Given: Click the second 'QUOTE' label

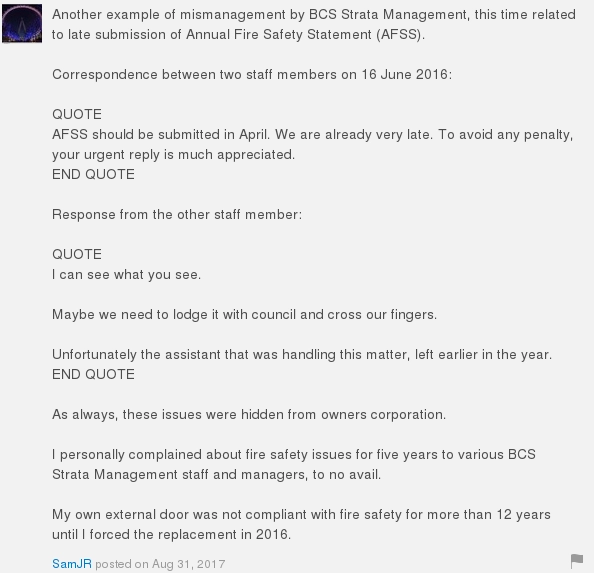Looking at the screenshot, I should [77, 254].
